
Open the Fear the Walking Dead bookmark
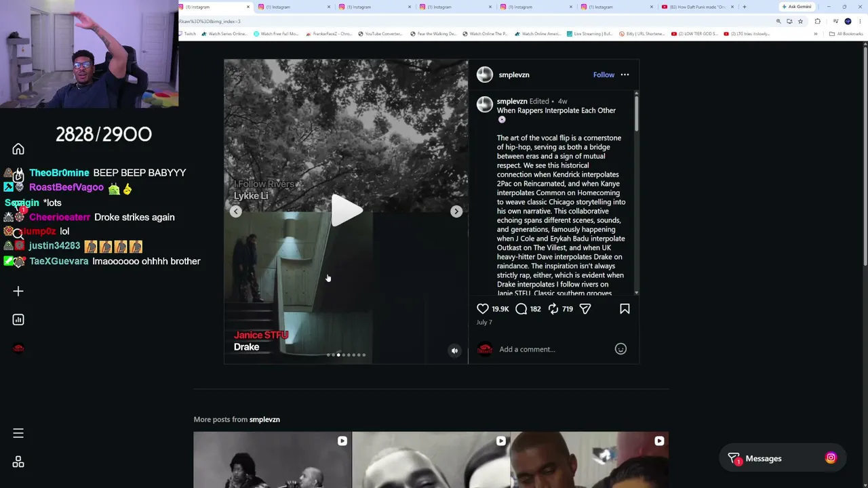(x=433, y=34)
